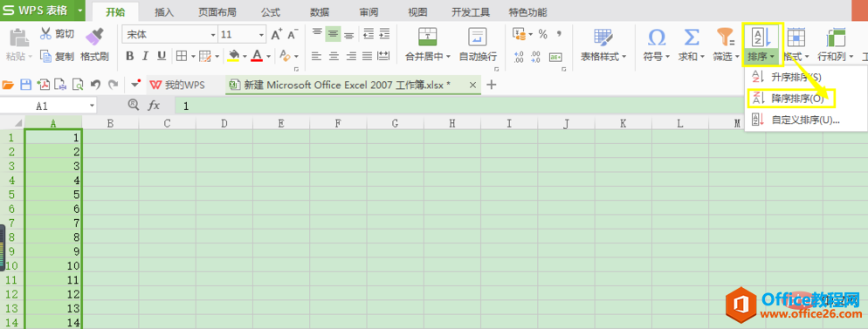This screenshot has width=868, height=329.
Task: Apply percent style
Action: (x=542, y=34)
